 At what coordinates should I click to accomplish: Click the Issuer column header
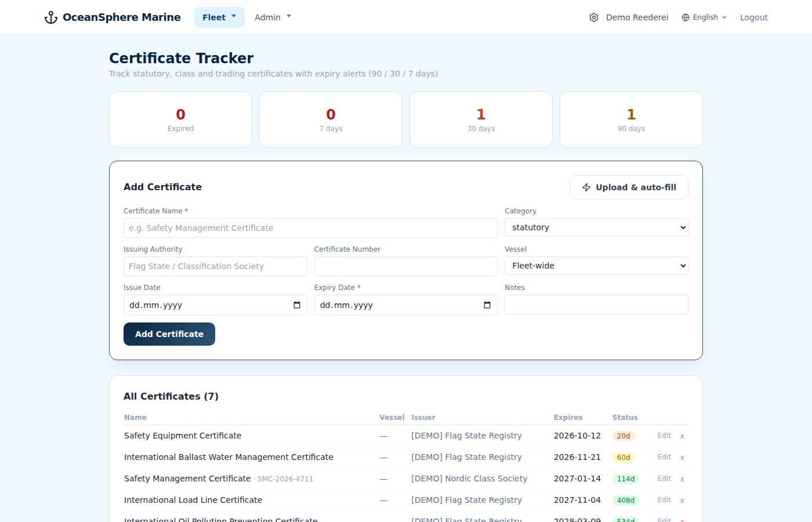click(423, 418)
